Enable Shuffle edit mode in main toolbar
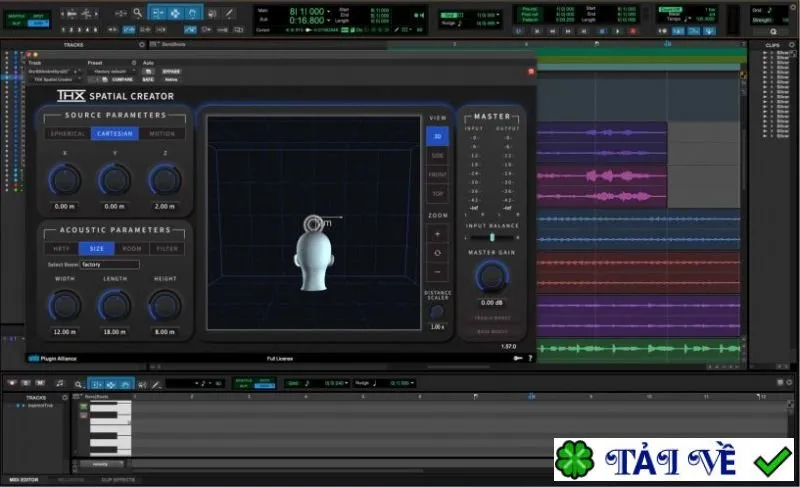The image size is (800, 487). point(17,16)
